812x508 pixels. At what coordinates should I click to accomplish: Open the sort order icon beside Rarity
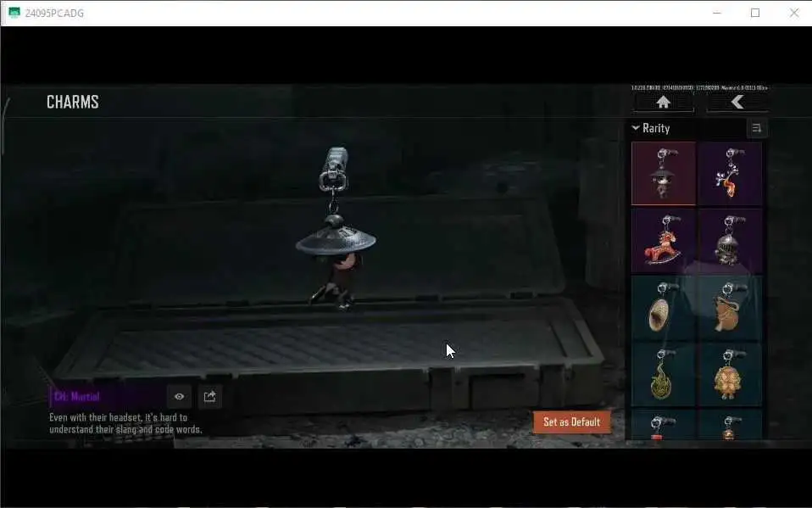tap(757, 128)
